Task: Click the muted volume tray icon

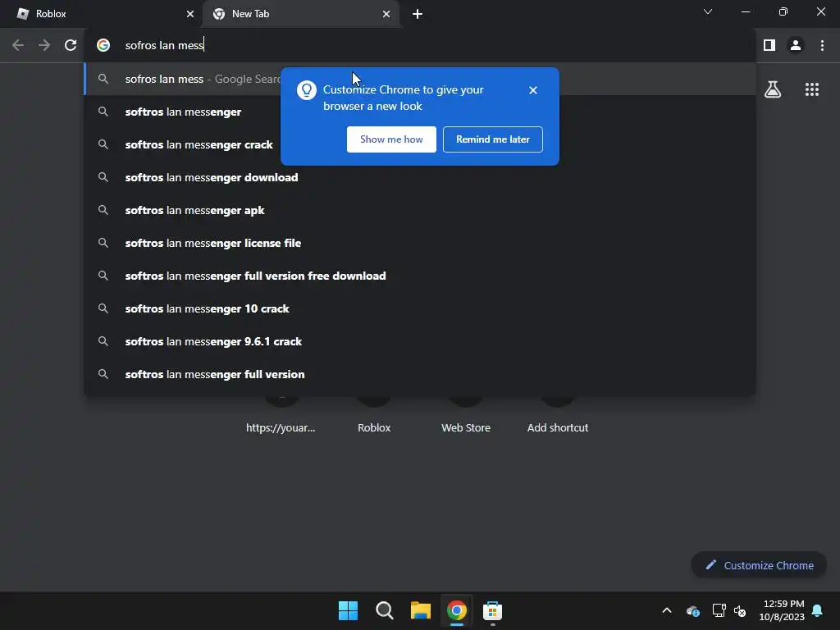Action: click(x=740, y=610)
